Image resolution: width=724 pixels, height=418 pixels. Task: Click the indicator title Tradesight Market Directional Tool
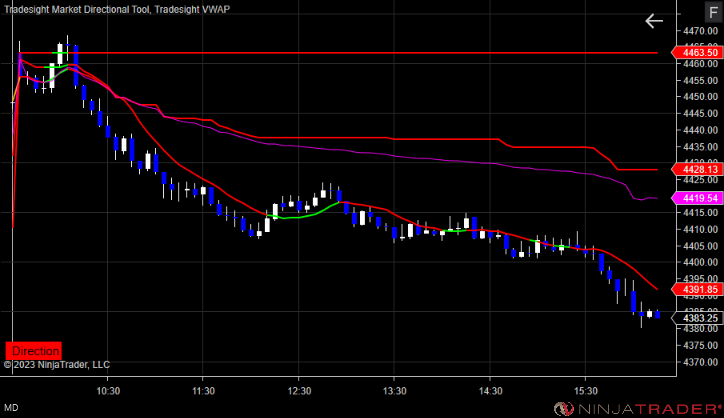pos(77,9)
